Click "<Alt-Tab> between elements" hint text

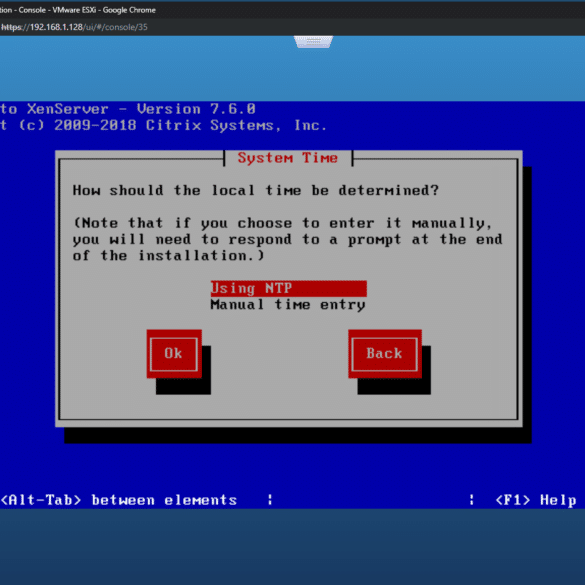[119, 500]
